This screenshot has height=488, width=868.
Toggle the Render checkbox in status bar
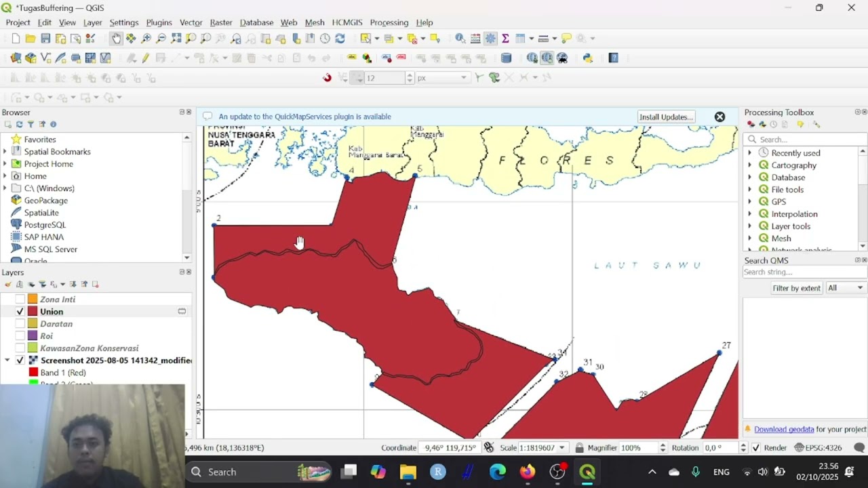757,447
